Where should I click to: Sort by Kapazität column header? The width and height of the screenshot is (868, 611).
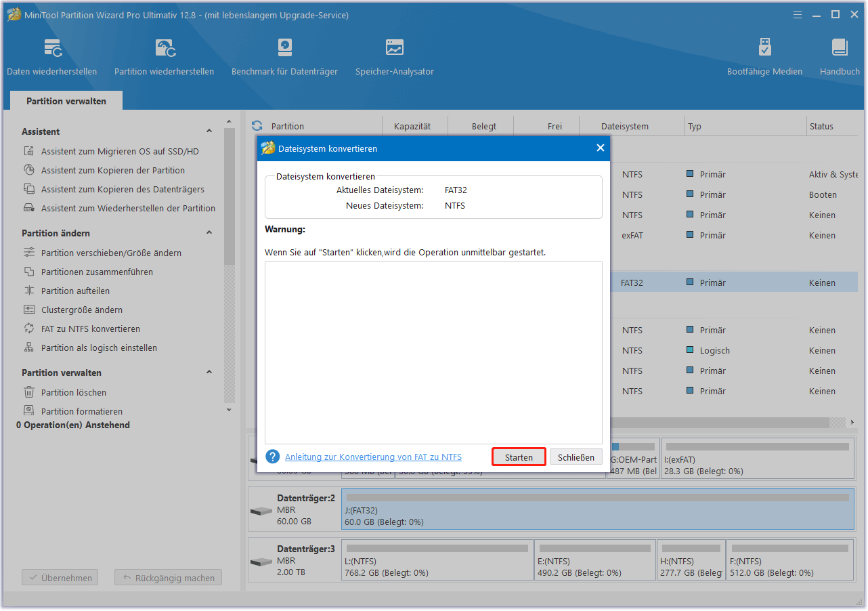[x=412, y=126]
